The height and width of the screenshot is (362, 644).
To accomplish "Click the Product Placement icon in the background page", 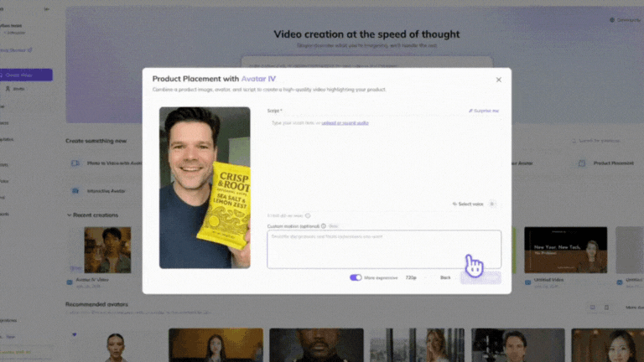I will (582, 163).
